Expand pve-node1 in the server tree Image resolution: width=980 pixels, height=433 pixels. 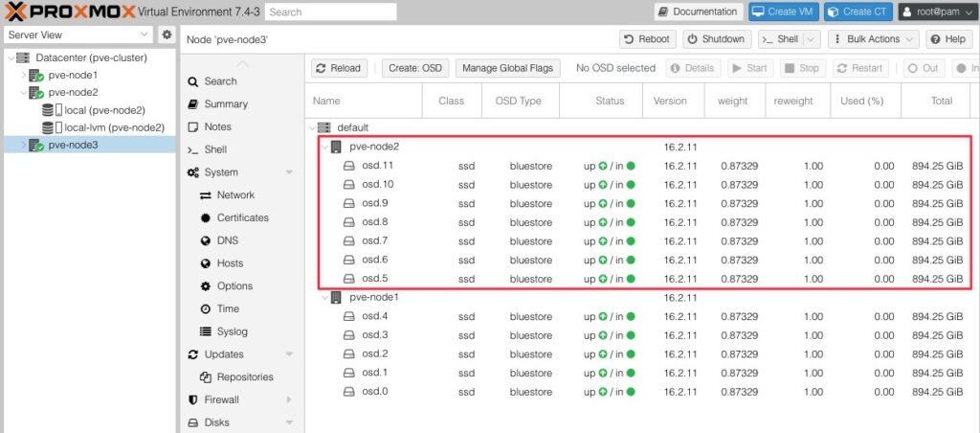[x=24, y=75]
